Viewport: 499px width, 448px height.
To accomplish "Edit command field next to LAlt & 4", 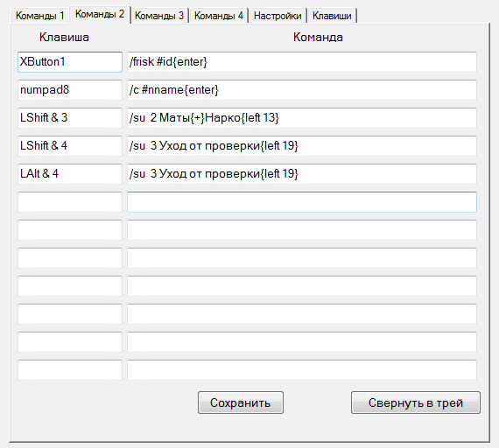I will 302,174.
